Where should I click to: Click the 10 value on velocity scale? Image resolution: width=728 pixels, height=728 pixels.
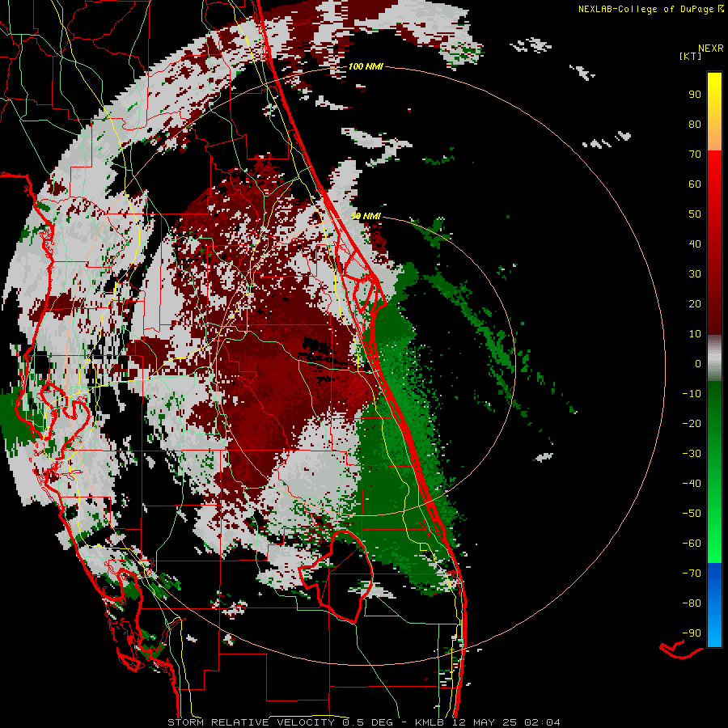pos(695,334)
